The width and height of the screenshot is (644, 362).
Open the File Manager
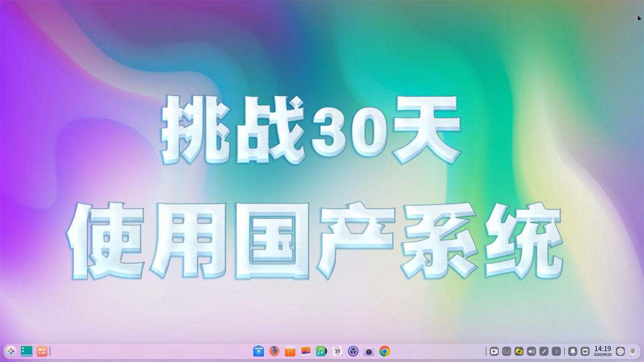tap(259, 351)
